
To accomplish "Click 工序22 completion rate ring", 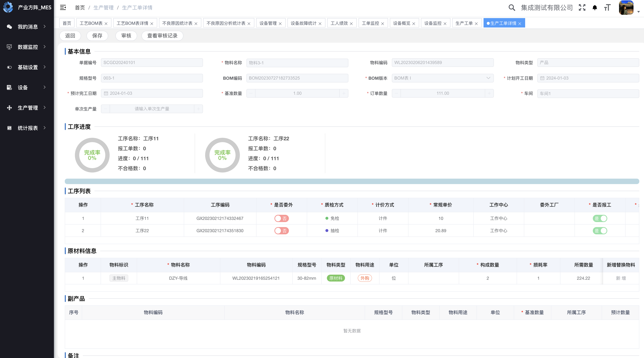I will tap(222, 155).
